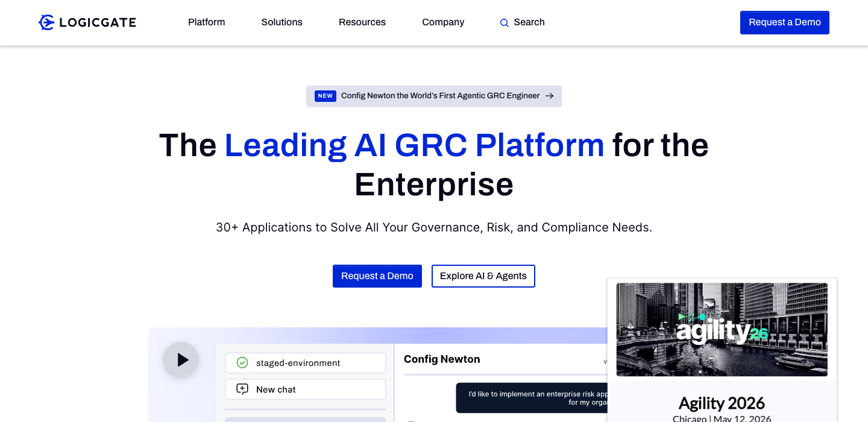Play the product demo video
The height and width of the screenshot is (422, 868).
click(181, 360)
